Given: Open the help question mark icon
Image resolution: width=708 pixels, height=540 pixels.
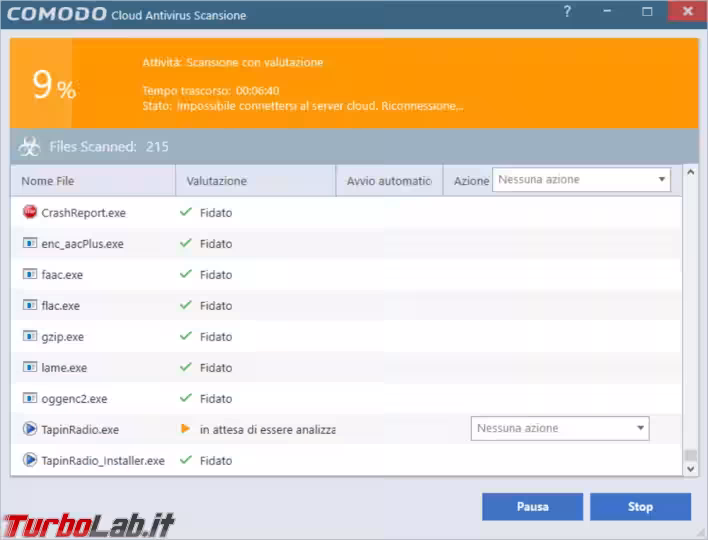Looking at the screenshot, I should (567, 11).
